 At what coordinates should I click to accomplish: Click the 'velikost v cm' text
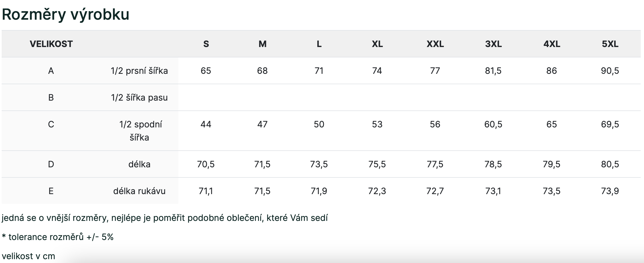tap(28, 256)
